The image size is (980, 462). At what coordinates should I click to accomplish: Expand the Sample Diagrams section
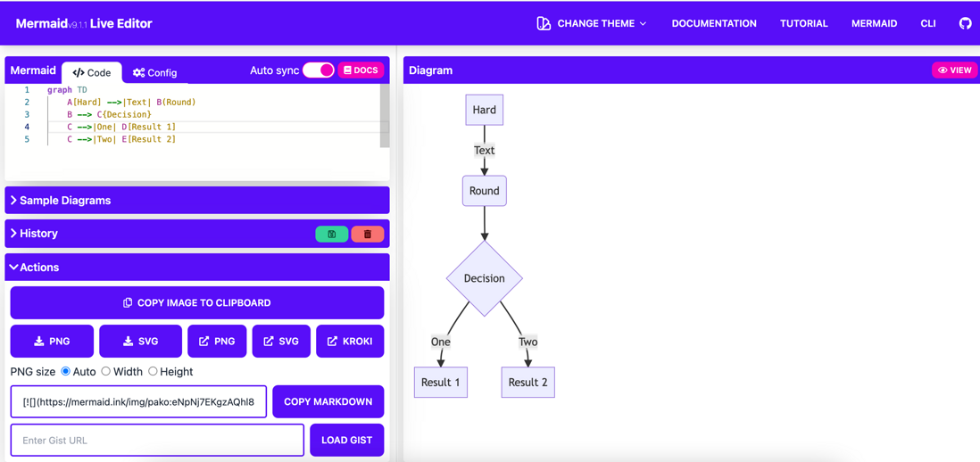[197, 201]
